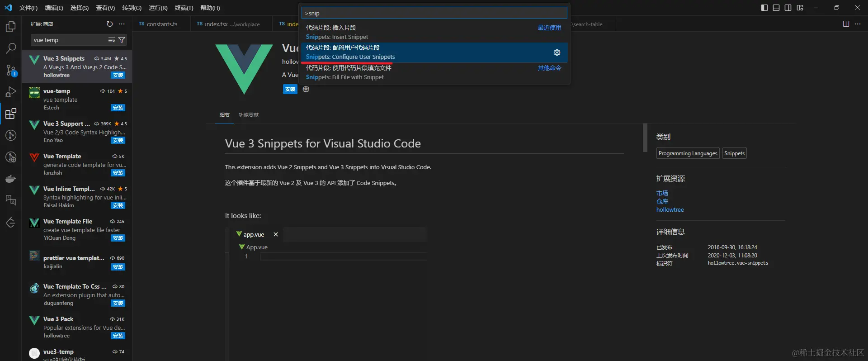Open the Search view in activity bar
868x361 pixels.
(11, 48)
